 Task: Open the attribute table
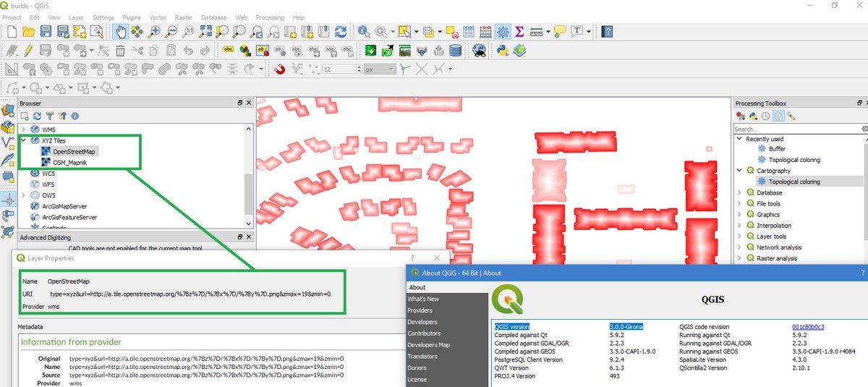tap(468, 32)
